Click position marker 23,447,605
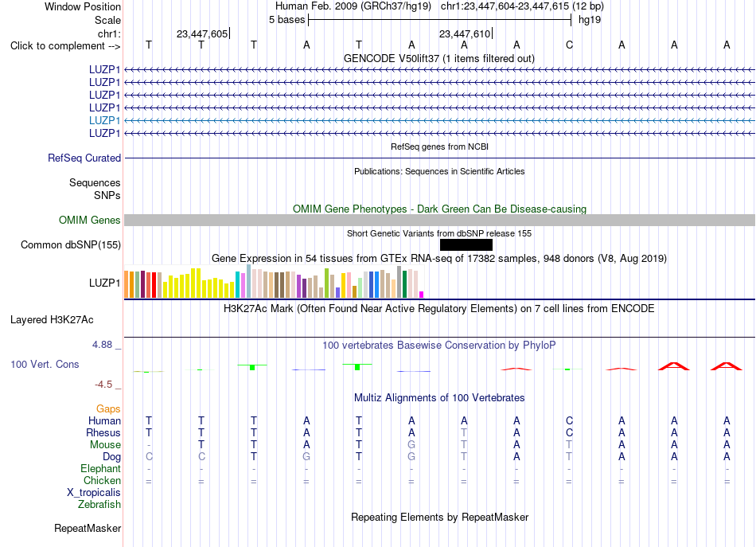The height and width of the screenshot is (547, 756). 202,33
